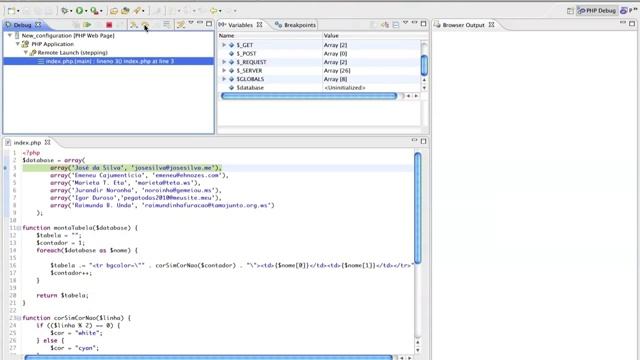Close the Variables view tab

pos(259,24)
